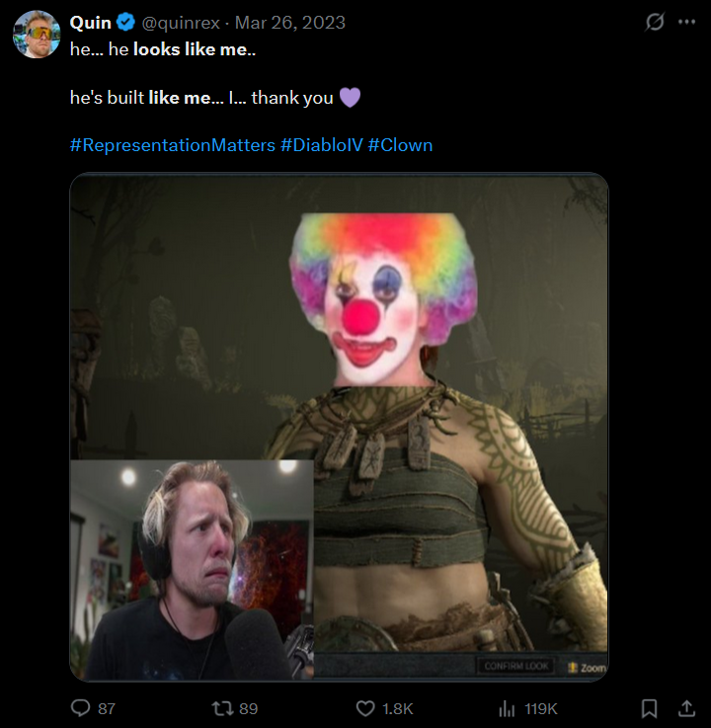Click the streamer webcam inset
711x728 pixels.
(192, 570)
